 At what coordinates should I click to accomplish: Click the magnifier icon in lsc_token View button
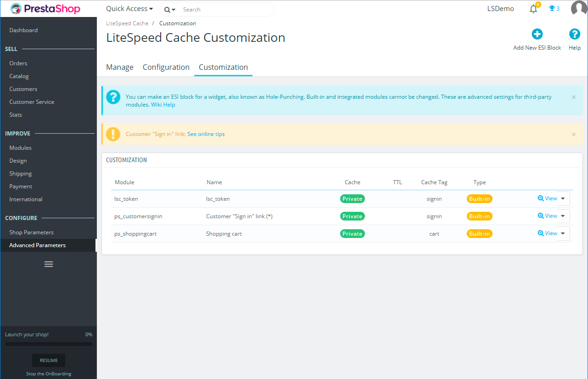click(540, 198)
